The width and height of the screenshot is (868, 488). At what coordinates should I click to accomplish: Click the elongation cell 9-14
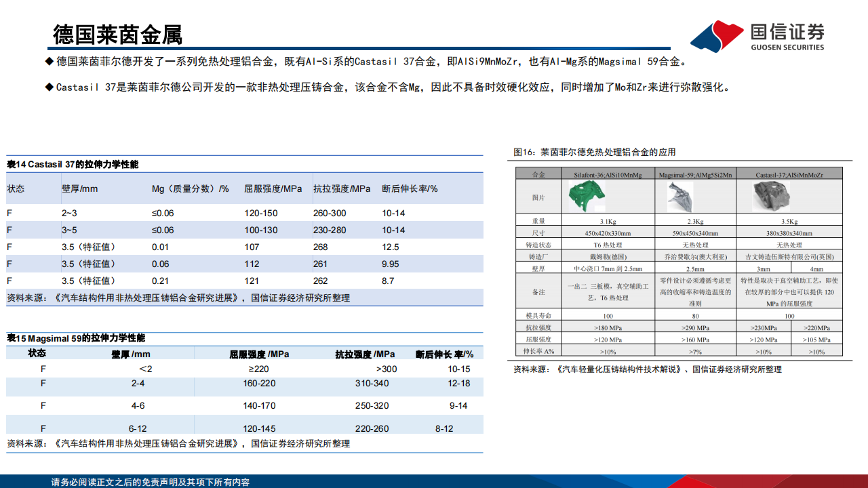[x=458, y=406]
